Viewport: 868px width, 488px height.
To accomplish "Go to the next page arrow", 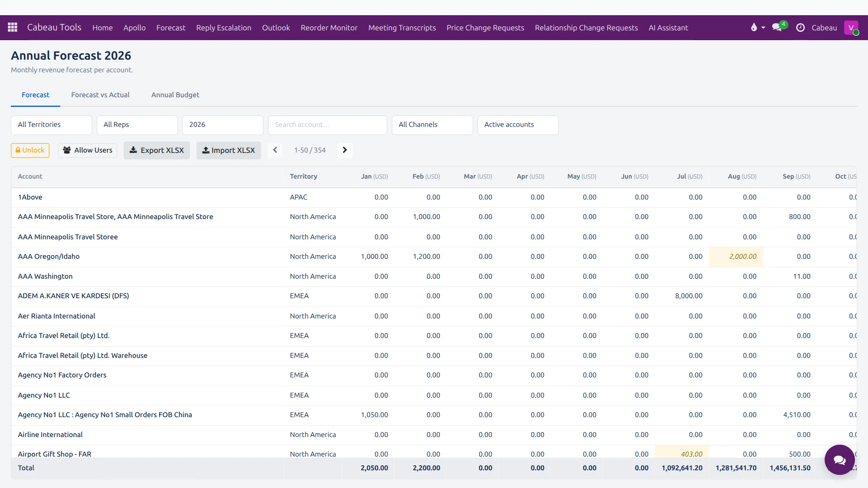I will click(345, 150).
